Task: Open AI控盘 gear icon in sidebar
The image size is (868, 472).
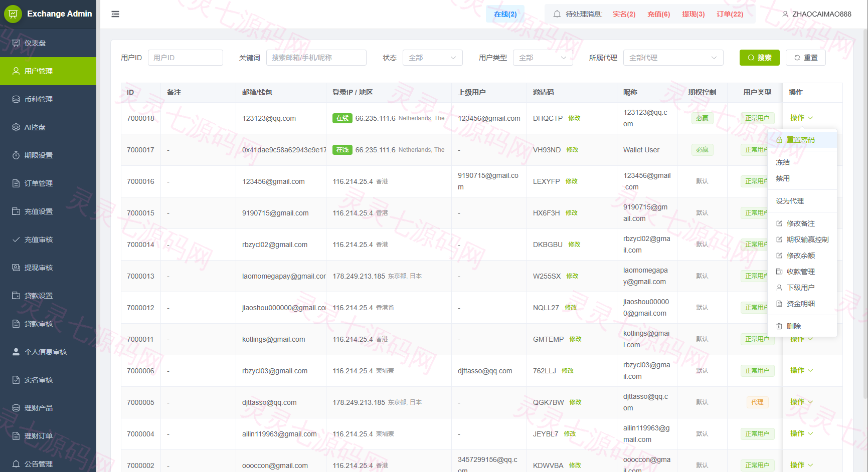Action: coord(16,127)
